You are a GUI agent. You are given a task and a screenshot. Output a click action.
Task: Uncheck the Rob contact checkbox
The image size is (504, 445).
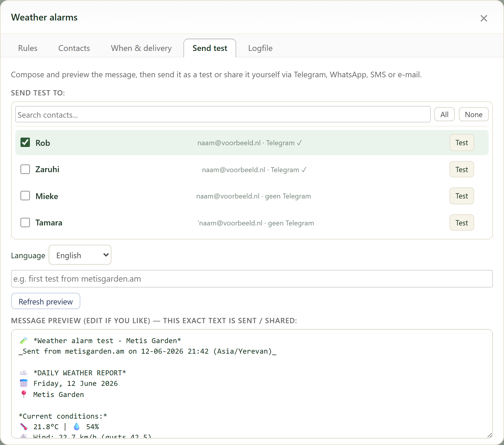[25, 143]
